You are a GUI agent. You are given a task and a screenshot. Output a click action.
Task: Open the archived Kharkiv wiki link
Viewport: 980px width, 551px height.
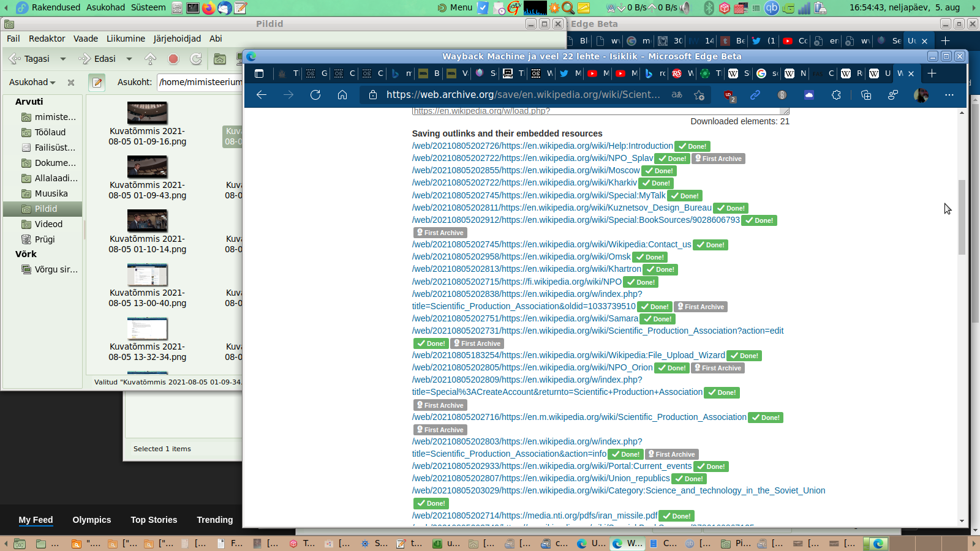(x=525, y=182)
